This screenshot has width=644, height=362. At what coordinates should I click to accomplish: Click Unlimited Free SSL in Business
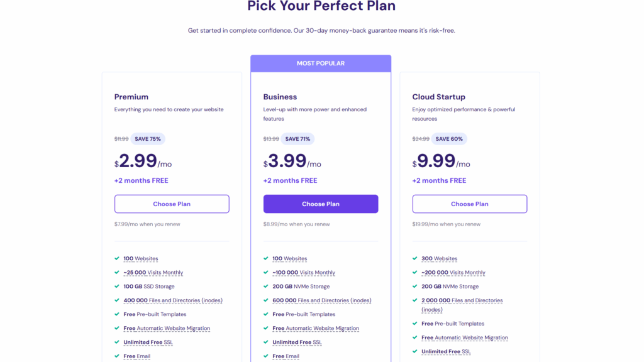click(x=297, y=343)
